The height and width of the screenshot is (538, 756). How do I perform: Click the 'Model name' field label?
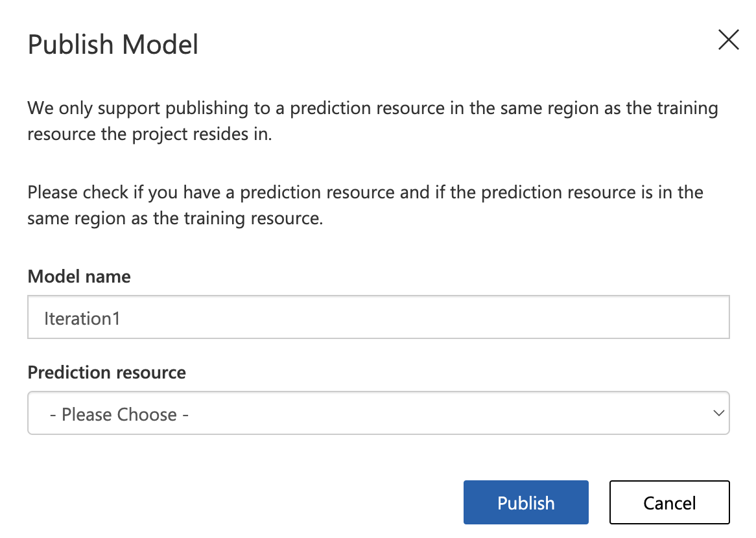tap(79, 277)
